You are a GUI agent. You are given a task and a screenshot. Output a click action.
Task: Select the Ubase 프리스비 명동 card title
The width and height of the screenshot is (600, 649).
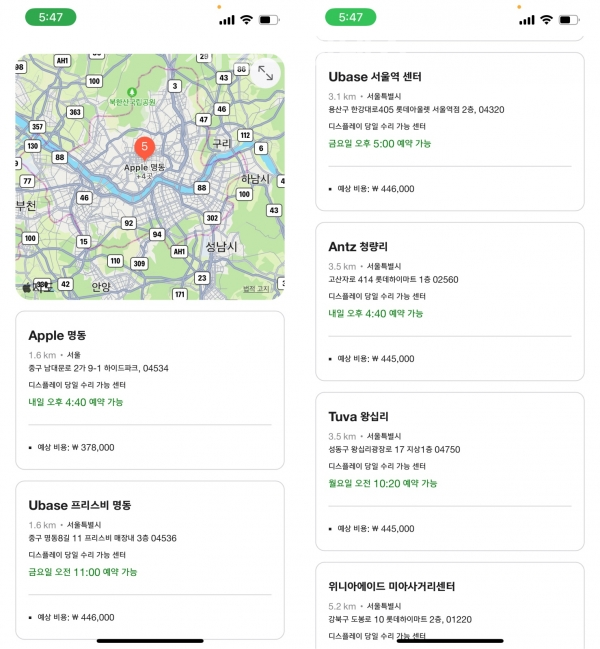click(80, 505)
